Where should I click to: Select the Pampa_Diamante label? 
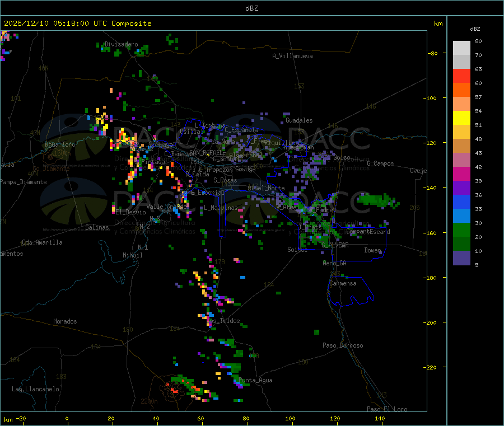pos(24,182)
